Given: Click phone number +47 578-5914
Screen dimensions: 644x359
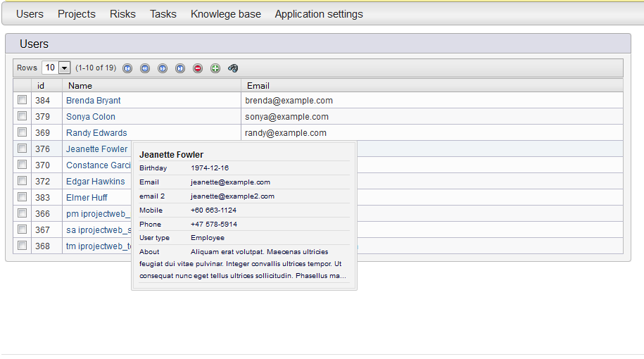Looking at the screenshot, I should [213, 225].
